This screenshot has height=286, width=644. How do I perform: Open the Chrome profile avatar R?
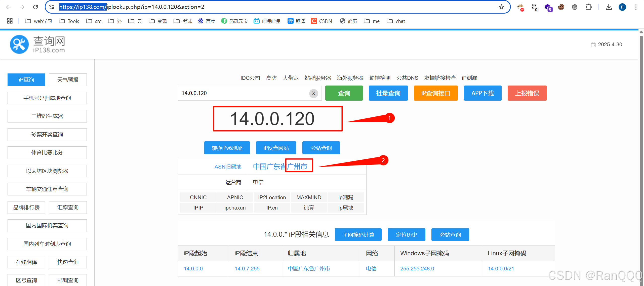(x=622, y=7)
